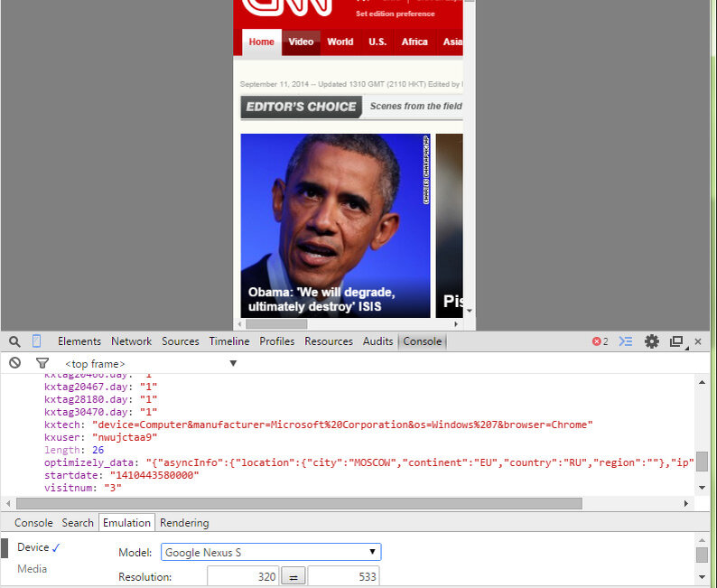The image size is (717, 588).
Task: Click the kxtech property line
Action: (x=318, y=425)
